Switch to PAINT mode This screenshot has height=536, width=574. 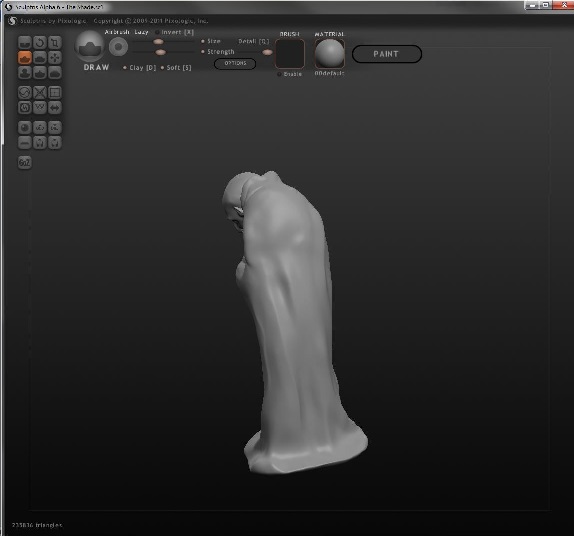387,54
